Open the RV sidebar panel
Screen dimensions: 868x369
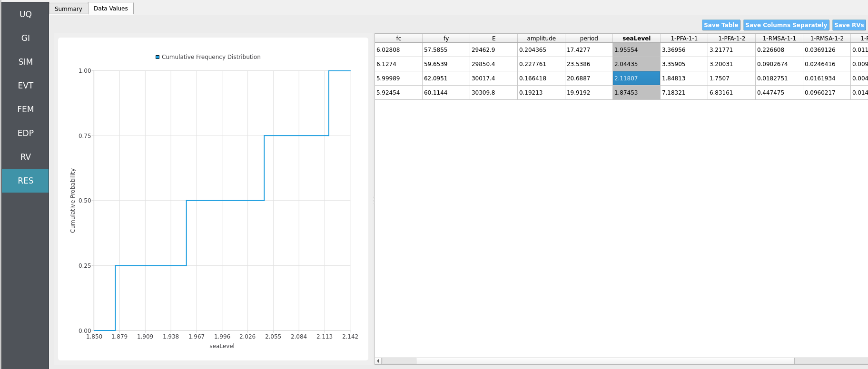(25, 157)
